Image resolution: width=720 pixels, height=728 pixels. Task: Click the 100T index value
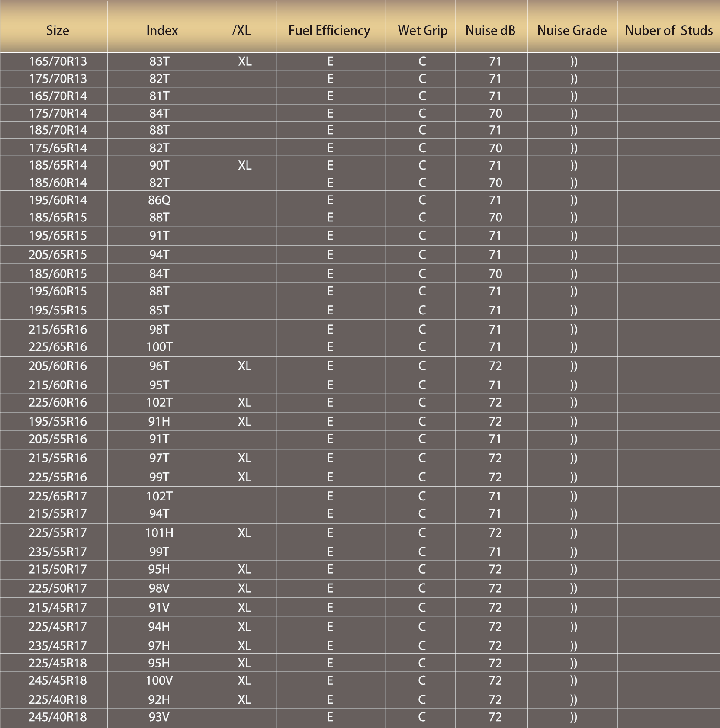pos(159,347)
